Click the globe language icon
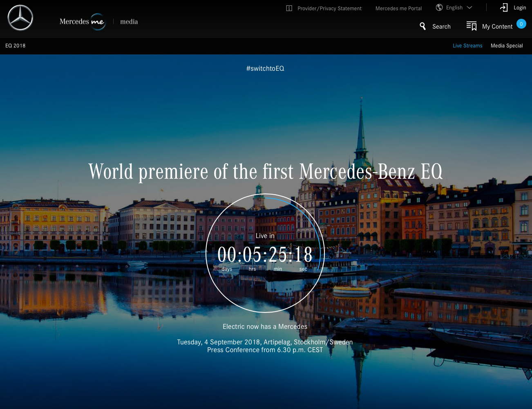Image resolution: width=532 pixels, height=409 pixels. 439,7
